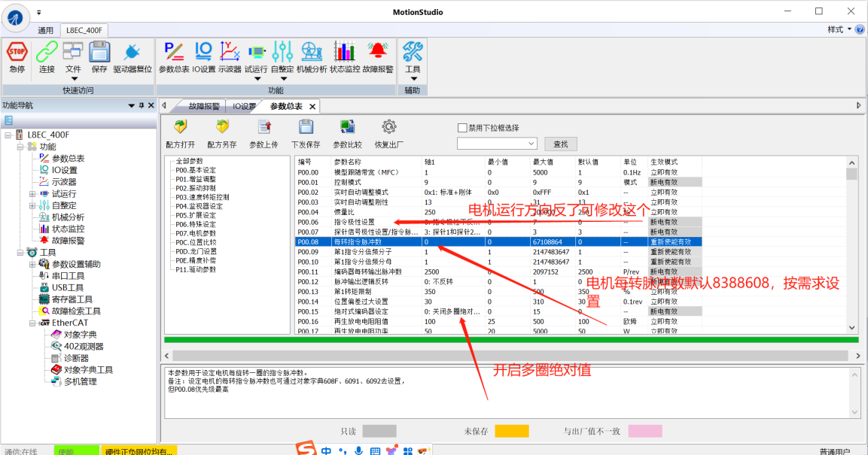
Task: Click 配方另存 recipe save-as icon
Action: (222, 127)
